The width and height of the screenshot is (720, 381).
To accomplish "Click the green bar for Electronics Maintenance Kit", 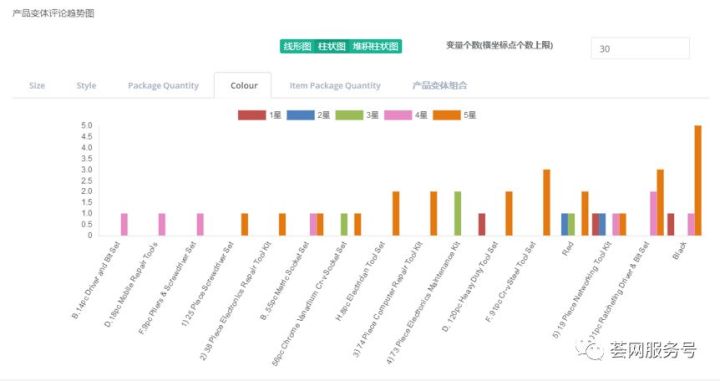I will (x=457, y=213).
